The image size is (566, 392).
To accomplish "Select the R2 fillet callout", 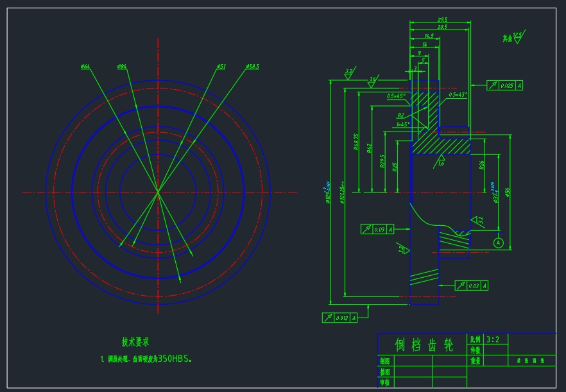I will (x=400, y=115).
